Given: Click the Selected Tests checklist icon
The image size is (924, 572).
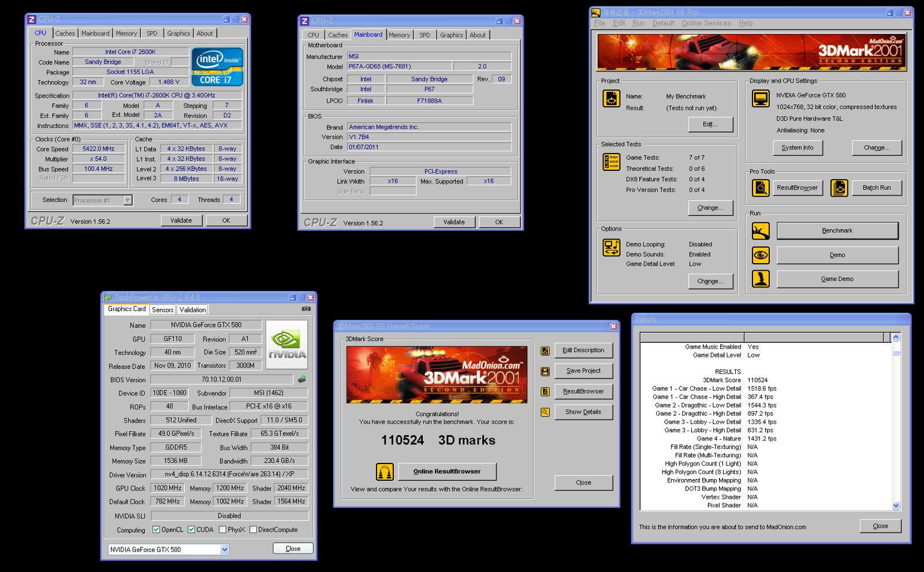Looking at the screenshot, I should coord(611,162).
